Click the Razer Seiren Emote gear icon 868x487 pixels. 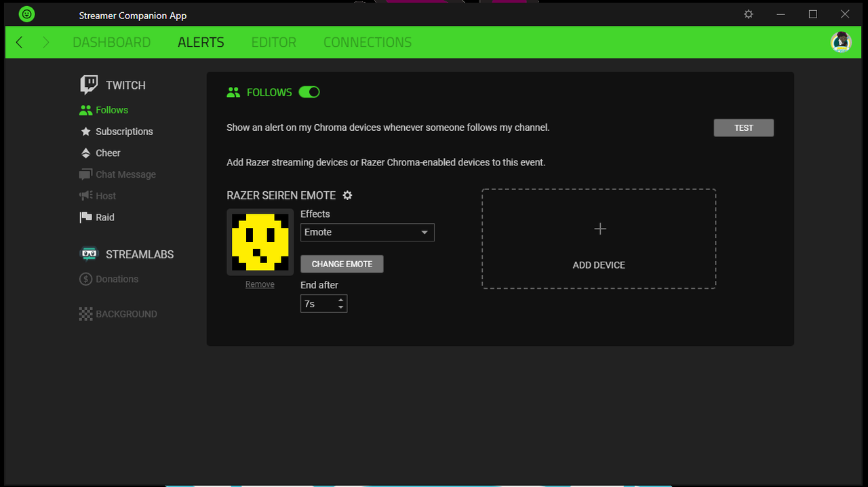click(348, 195)
